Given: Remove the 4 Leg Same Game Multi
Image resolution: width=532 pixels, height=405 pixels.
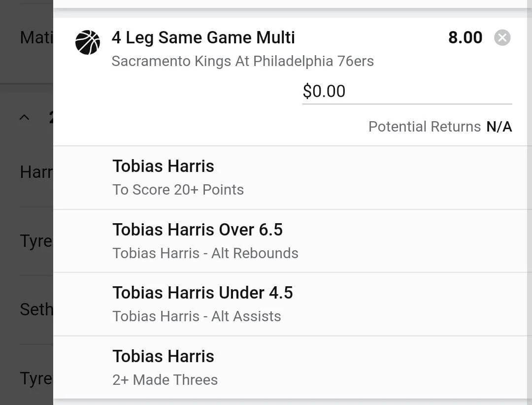Looking at the screenshot, I should [x=502, y=38].
